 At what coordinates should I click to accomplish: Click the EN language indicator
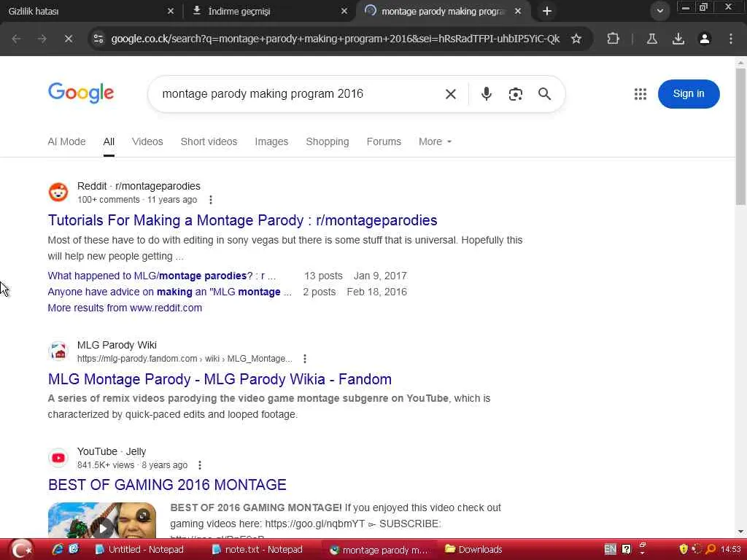coord(610,550)
